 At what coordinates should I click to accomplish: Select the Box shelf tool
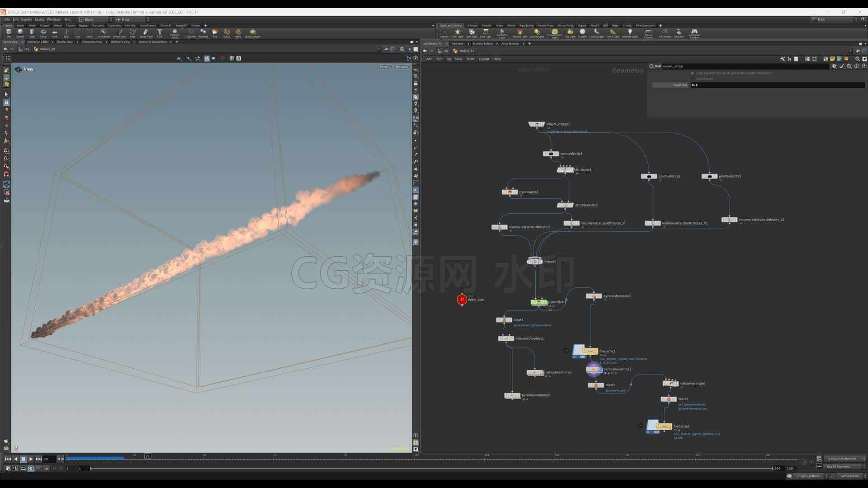(x=9, y=33)
